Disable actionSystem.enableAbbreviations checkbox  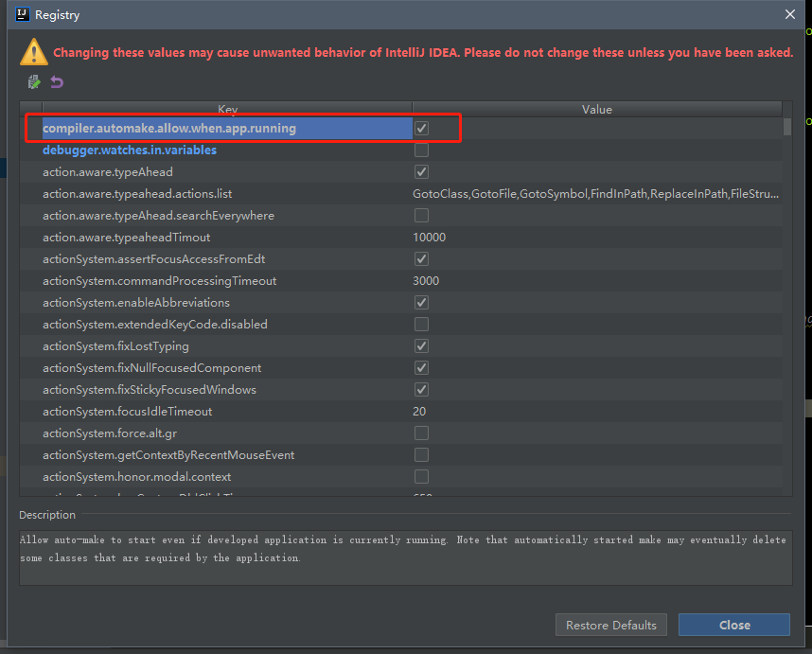(x=421, y=302)
